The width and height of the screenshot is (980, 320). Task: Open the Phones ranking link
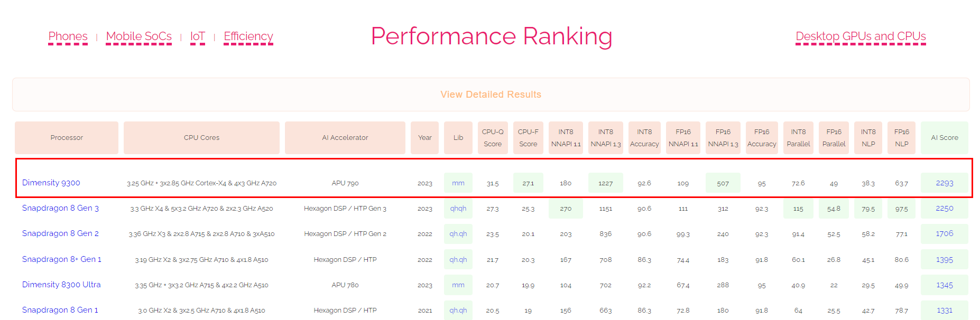pyautogui.click(x=68, y=36)
